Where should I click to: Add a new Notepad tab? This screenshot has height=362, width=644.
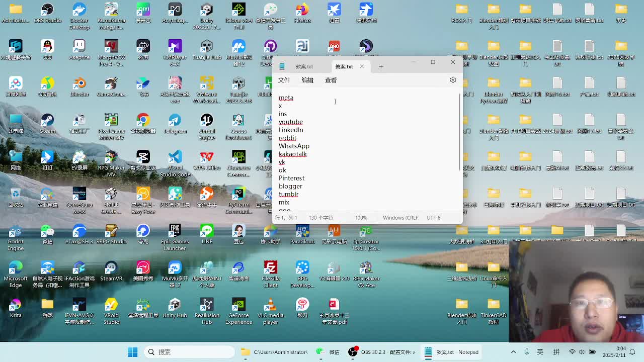(x=381, y=66)
